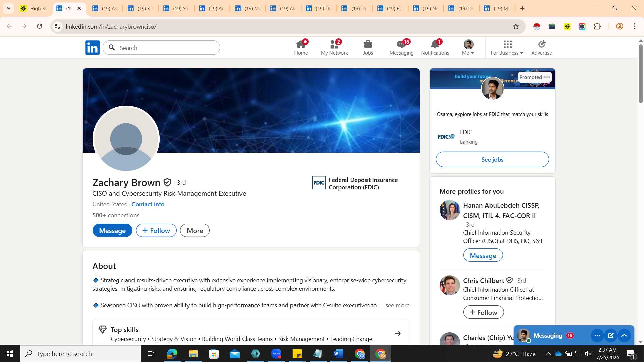Image resolution: width=644 pixels, height=362 pixels.
Task: Click verification shield next to Zachary Brown
Action: pyautogui.click(x=167, y=182)
